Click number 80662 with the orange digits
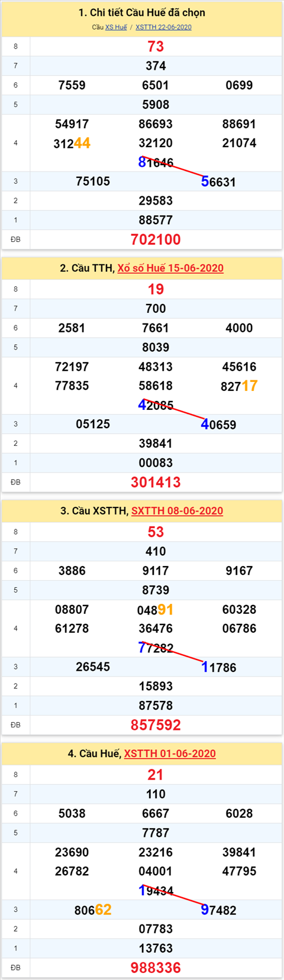Viewport: 284px width, 980px height. (93, 910)
